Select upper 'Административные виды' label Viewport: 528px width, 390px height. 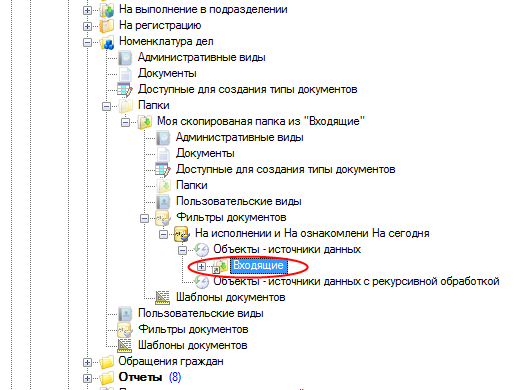click(201, 58)
